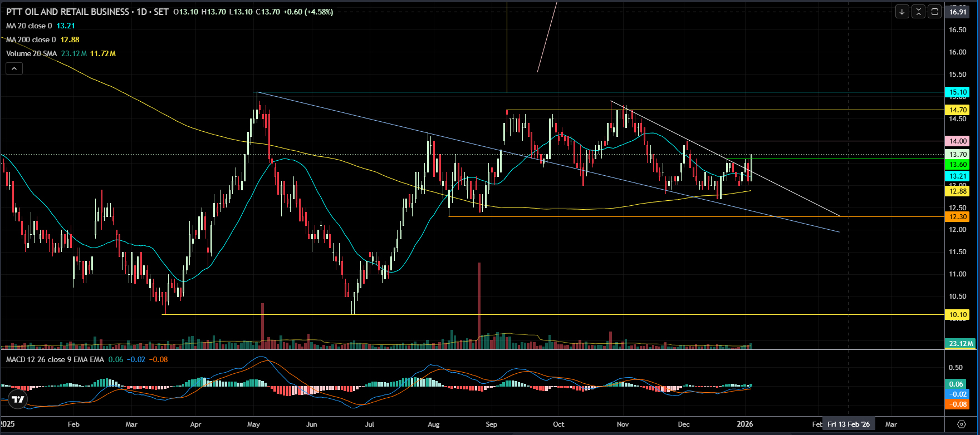
Task: Collapse the indicator legend with the chevron
Action: (14, 68)
